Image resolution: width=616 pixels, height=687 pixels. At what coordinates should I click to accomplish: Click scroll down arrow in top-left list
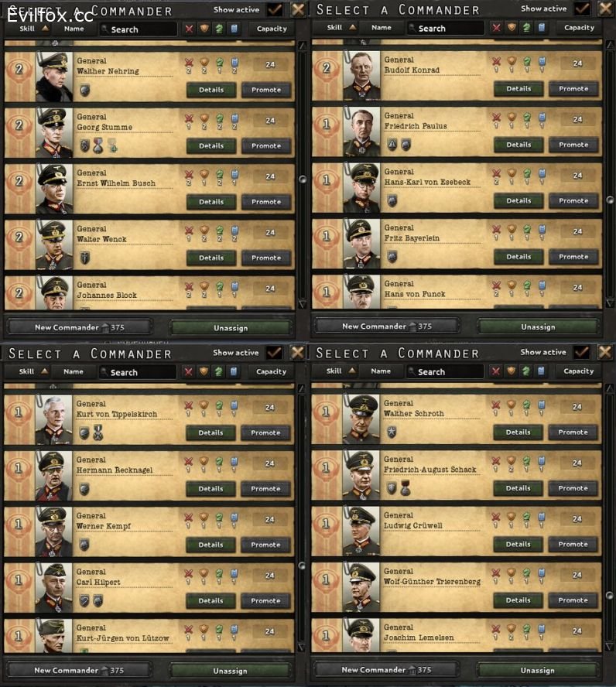pyautogui.click(x=303, y=305)
